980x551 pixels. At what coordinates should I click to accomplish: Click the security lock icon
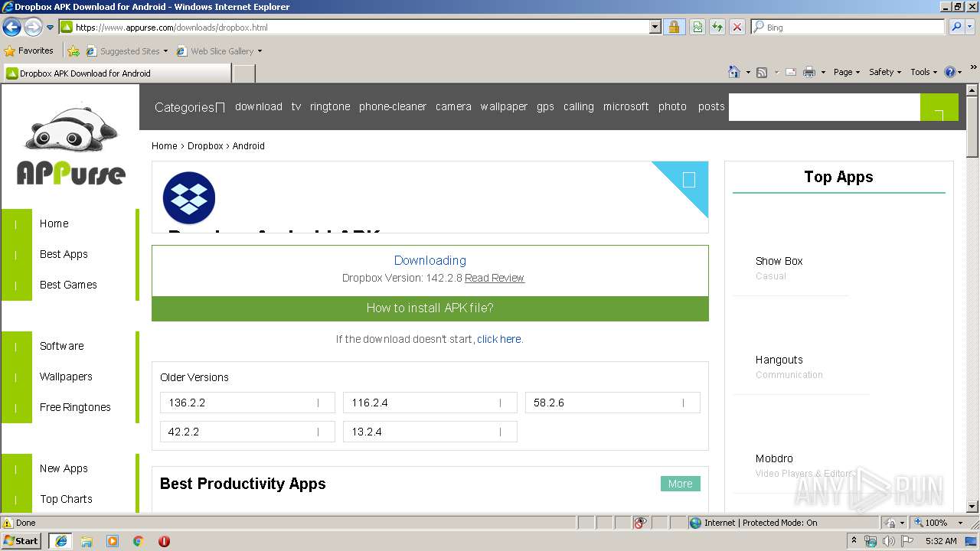click(674, 27)
